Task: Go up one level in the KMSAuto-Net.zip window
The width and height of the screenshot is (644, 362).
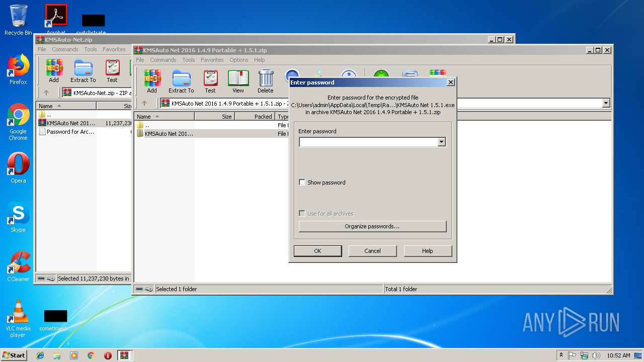Action: pyautogui.click(x=46, y=93)
